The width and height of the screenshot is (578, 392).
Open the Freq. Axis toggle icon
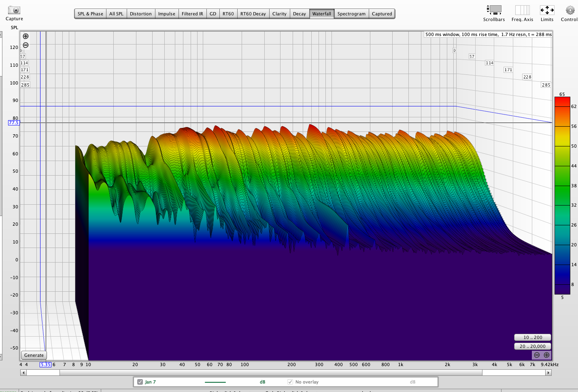pos(522,10)
